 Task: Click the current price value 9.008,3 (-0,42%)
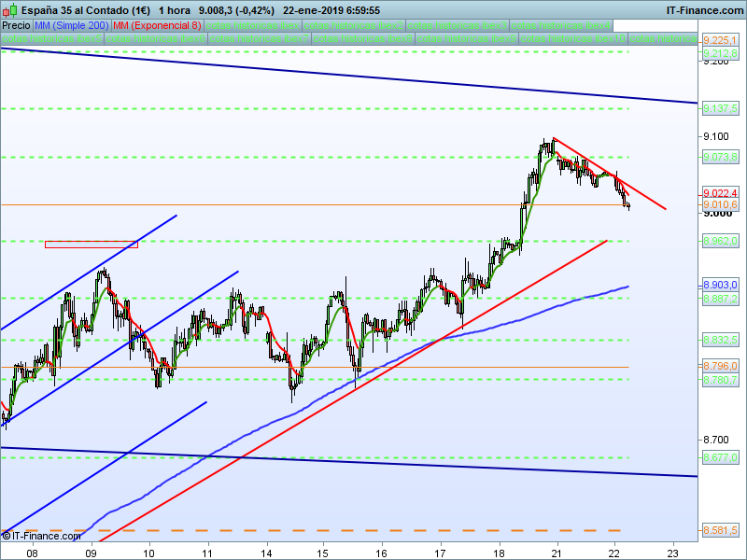coord(236,10)
